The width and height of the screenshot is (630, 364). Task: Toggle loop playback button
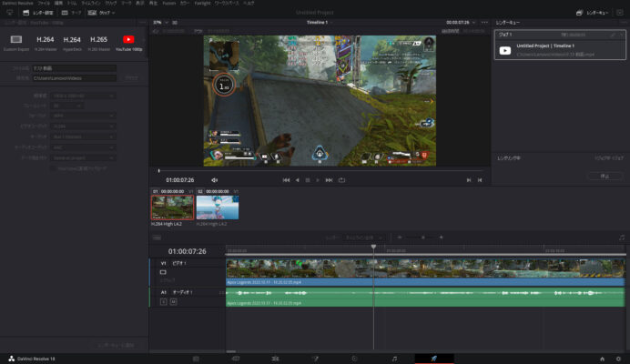pyautogui.click(x=341, y=180)
